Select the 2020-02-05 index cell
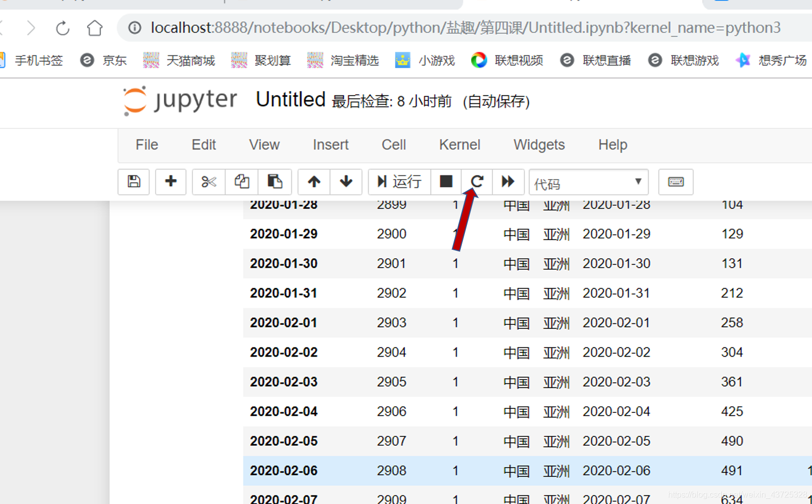This screenshot has width=812, height=504. (x=284, y=441)
